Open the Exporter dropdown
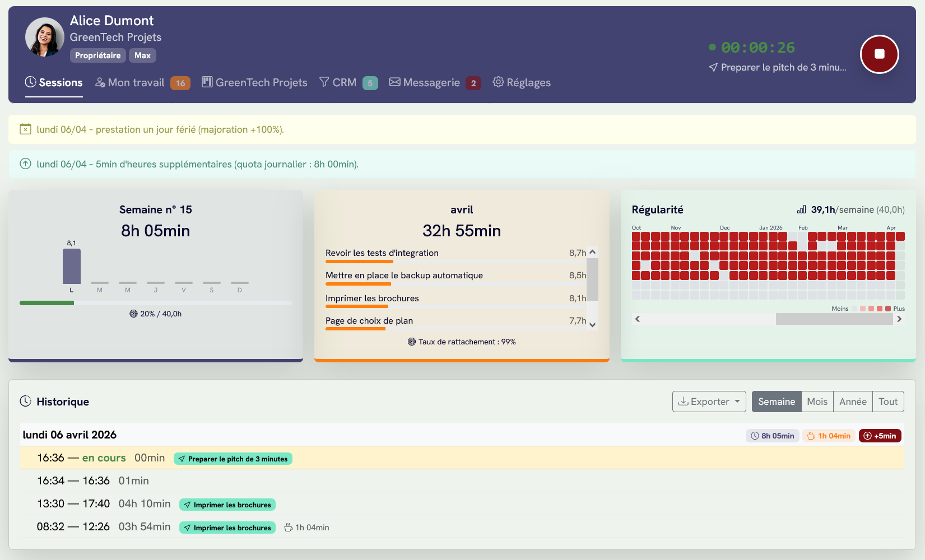This screenshot has width=925, height=560. pyautogui.click(x=709, y=402)
